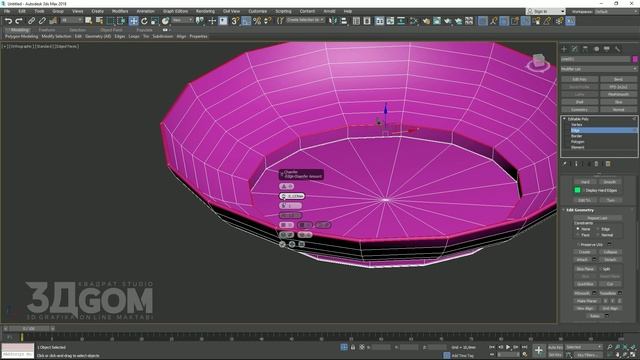Activate the Select Object tool
Screen dimensions: 640x360
tap(89, 21)
